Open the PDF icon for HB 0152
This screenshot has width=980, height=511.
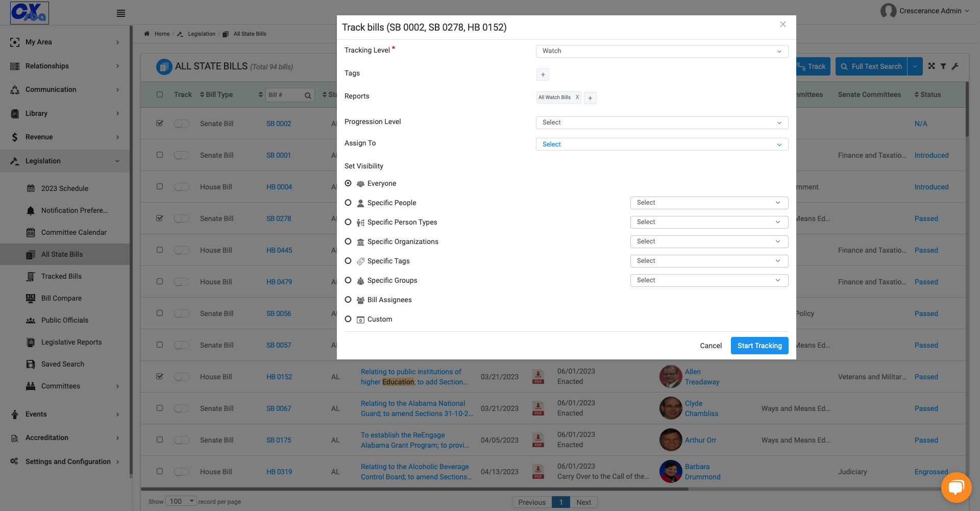click(538, 377)
